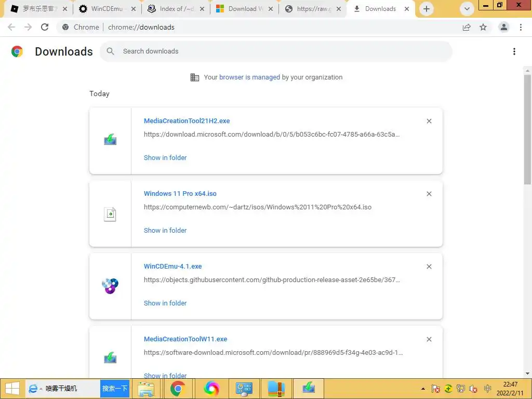Screen dimensions: 532x399
Task: Open a new tab with plus button
Action: point(427,9)
